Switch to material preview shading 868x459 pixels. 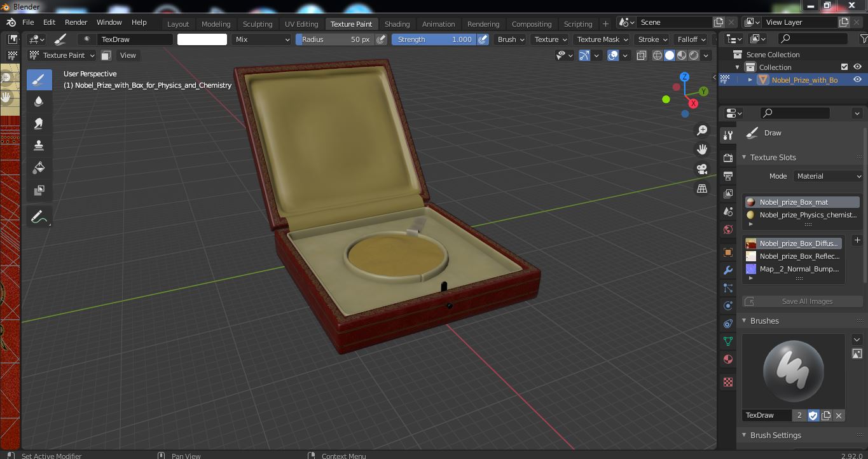682,55
